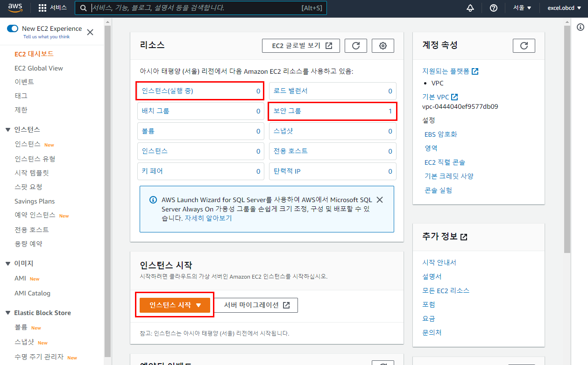Go to 이벤트 in sidebar

coord(24,82)
